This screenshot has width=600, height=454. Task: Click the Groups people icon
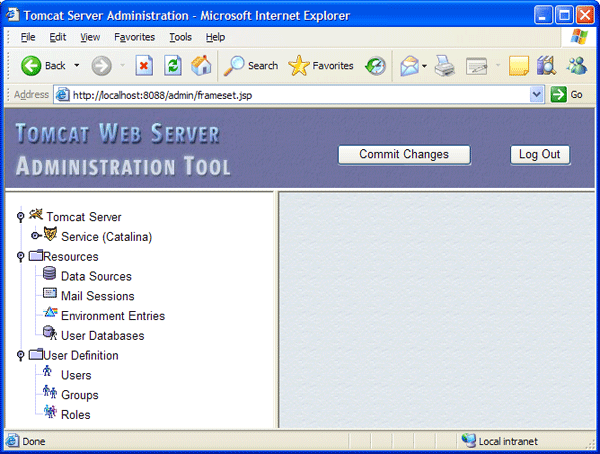click(50, 394)
